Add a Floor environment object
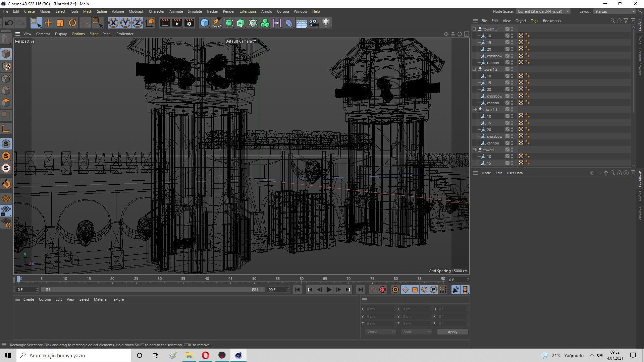Image resolution: width=644 pixels, height=362 pixels. 302,23
